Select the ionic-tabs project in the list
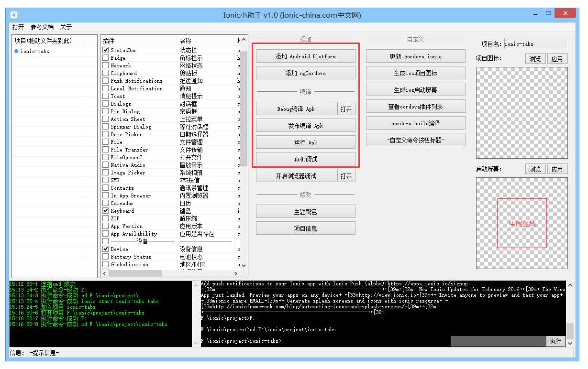 pos(34,51)
